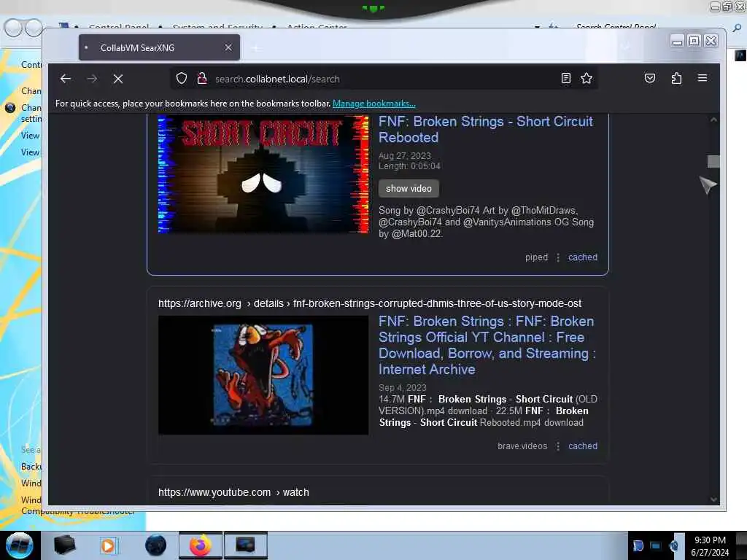The height and width of the screenshot is (560, 747).
Task: Open the black box application in taskbar
Action: 65,545
